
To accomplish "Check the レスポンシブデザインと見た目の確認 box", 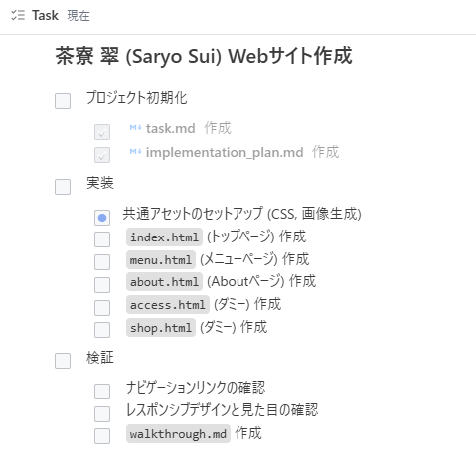I will coord(102,414).
